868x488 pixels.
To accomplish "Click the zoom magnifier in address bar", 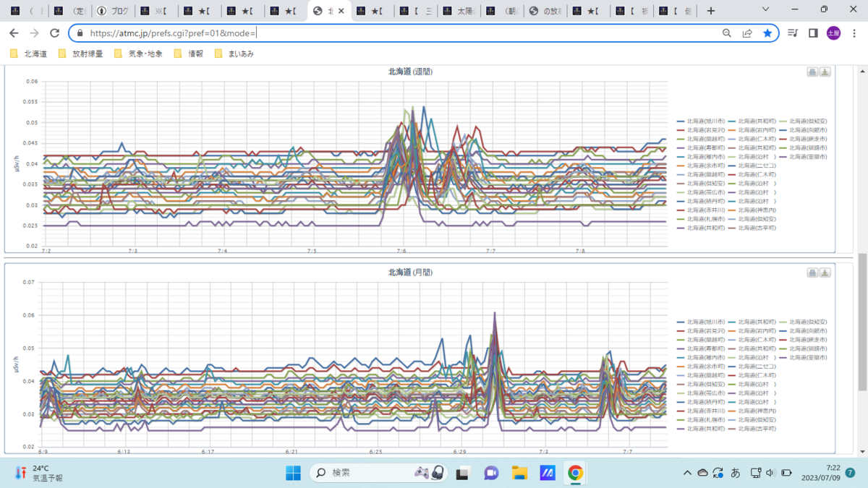I will click(x=727, y=33).
